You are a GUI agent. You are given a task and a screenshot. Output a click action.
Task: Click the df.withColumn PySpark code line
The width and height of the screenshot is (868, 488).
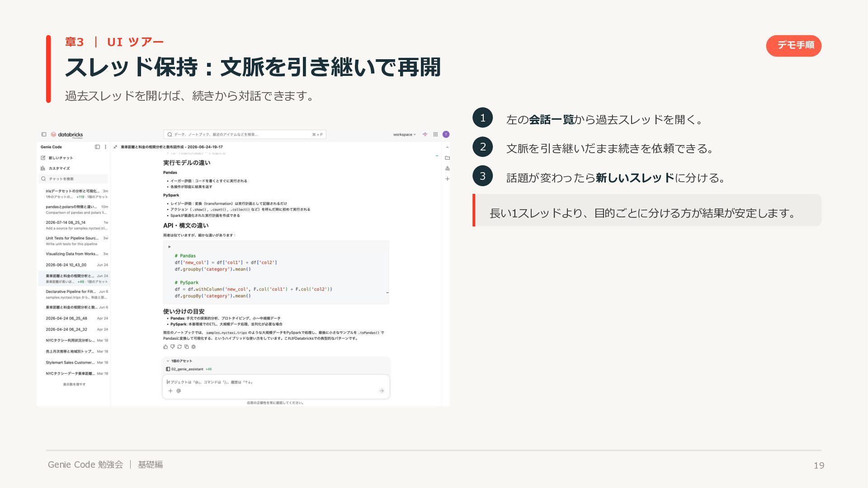coord(253,289)
